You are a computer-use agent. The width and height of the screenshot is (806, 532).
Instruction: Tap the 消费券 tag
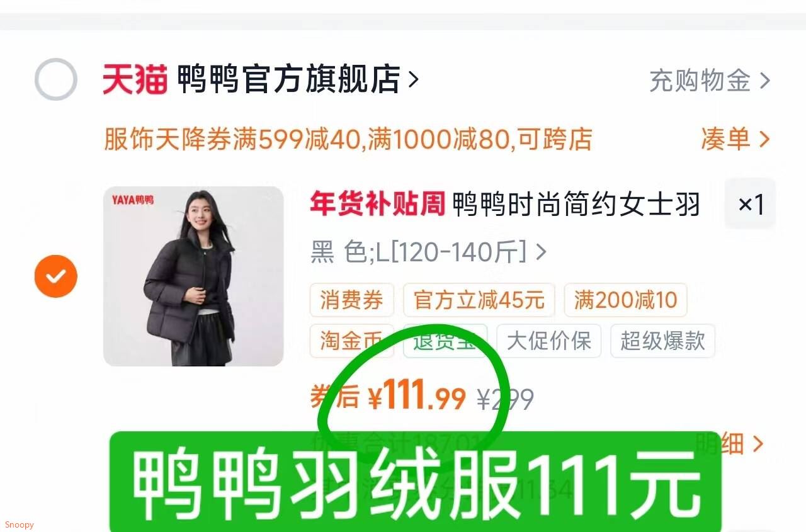[x=351, y=300]
